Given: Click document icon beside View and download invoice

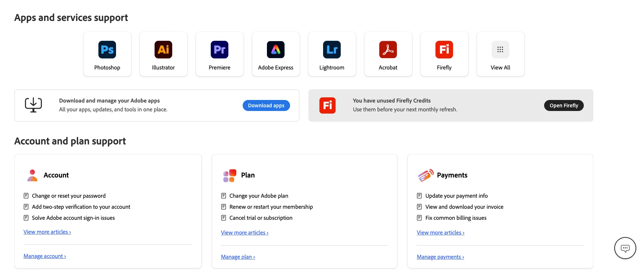Looking at the screenshot, I should tap(419, 207).
